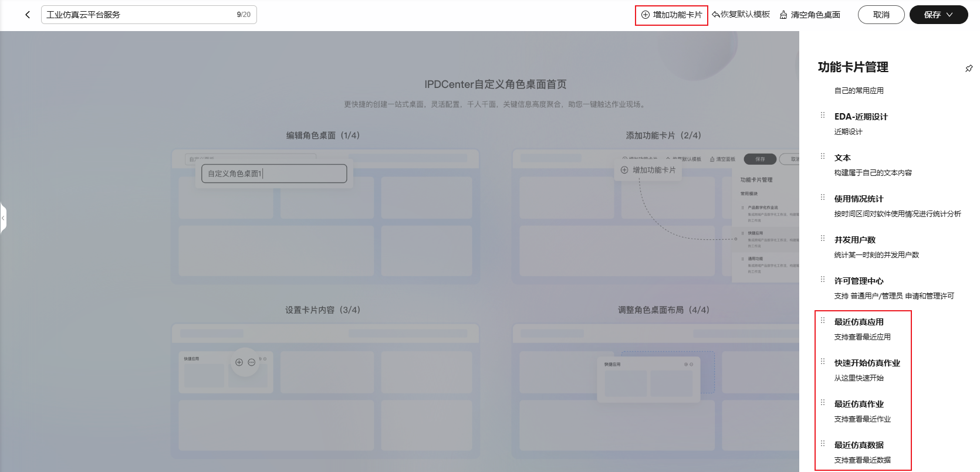Click the back arrow icon
This screenshot has height=472, width=980.
pos(28,15)
